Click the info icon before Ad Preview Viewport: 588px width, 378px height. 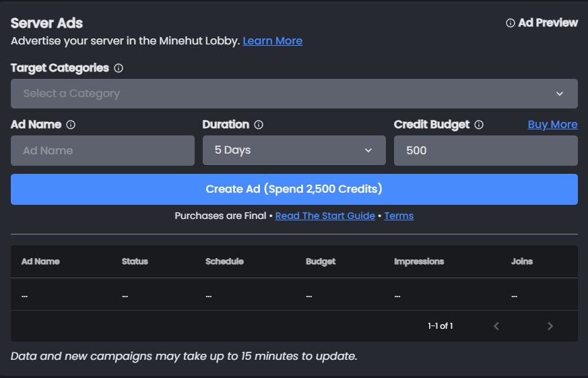click(x=511, y=23)
